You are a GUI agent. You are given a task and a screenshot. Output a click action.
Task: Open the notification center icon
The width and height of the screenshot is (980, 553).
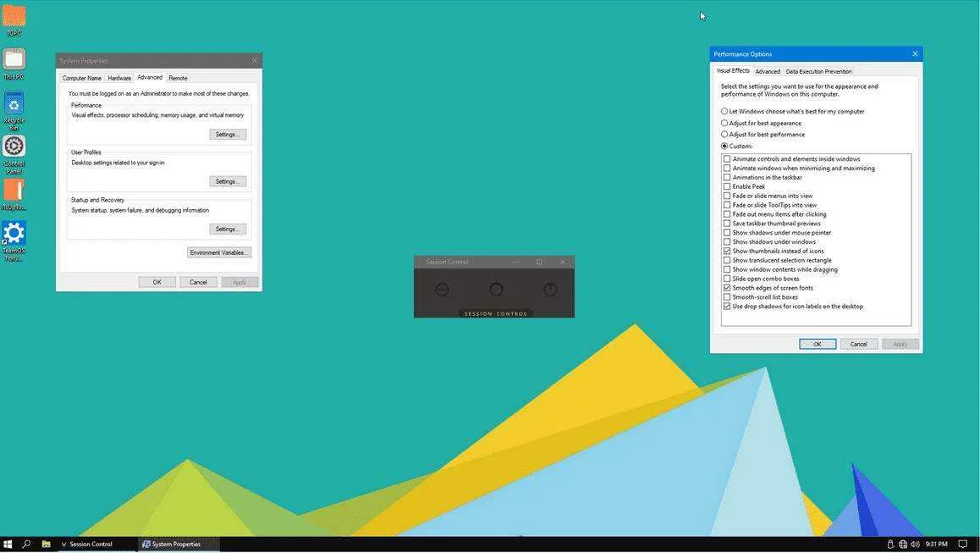[x=962, y=545]
